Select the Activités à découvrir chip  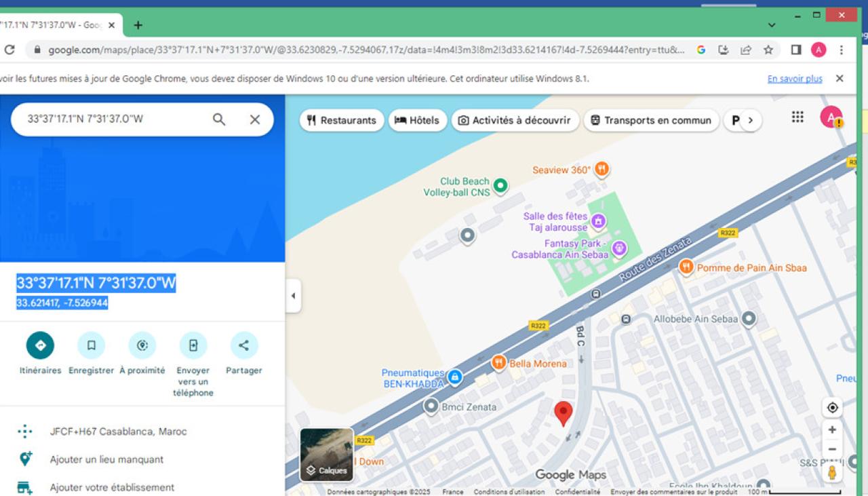pos(515,120)
